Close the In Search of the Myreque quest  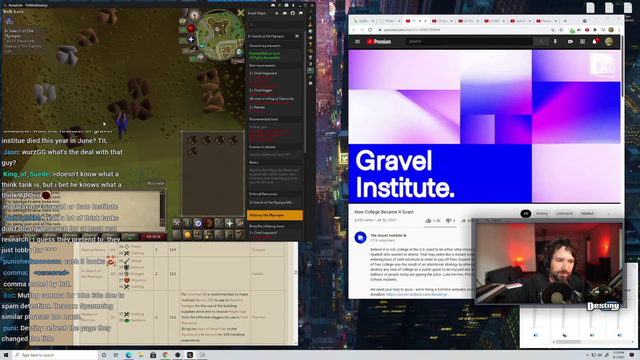click(297, 36)
